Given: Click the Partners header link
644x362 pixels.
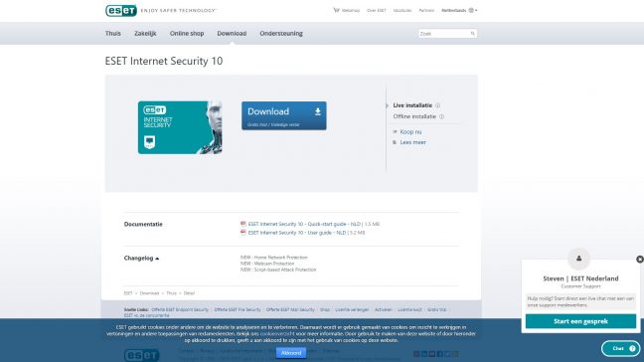Looking at the screenshot, I should pyautogui.click(x=426, y=10).
